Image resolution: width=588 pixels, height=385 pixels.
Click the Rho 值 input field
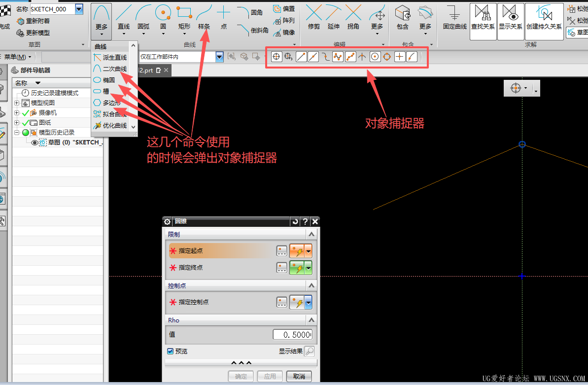click(x=292, y=334)
